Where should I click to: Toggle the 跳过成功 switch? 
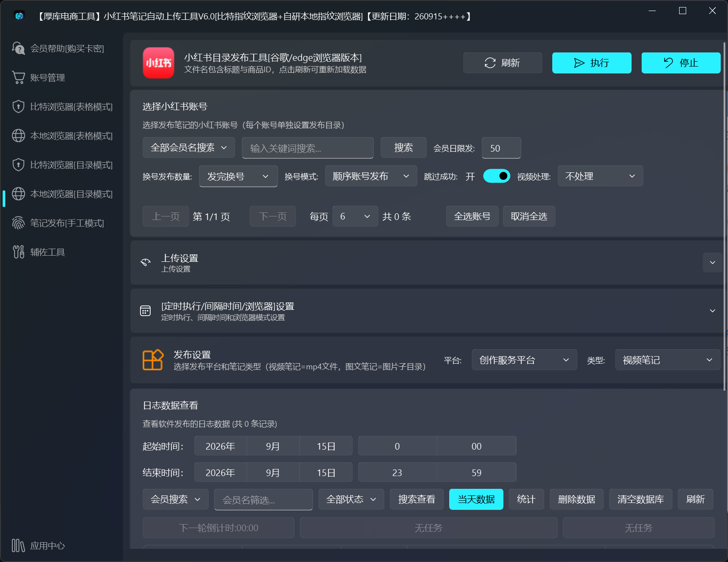pos(496,176)
